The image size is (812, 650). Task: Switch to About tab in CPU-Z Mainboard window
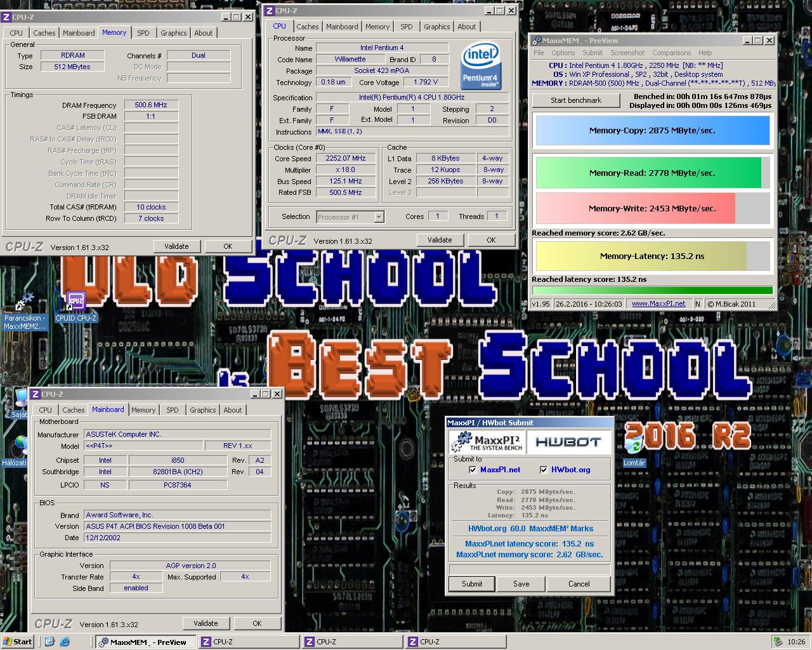pyautogui.click(x=233, y=410)
